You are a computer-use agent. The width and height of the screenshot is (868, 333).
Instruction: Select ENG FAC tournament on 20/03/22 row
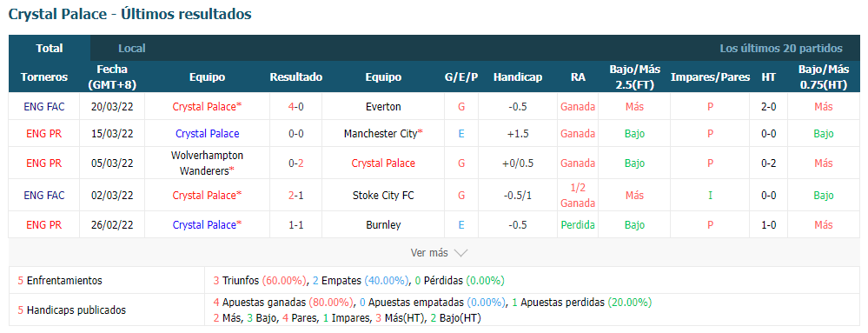[x=44, y=106]
